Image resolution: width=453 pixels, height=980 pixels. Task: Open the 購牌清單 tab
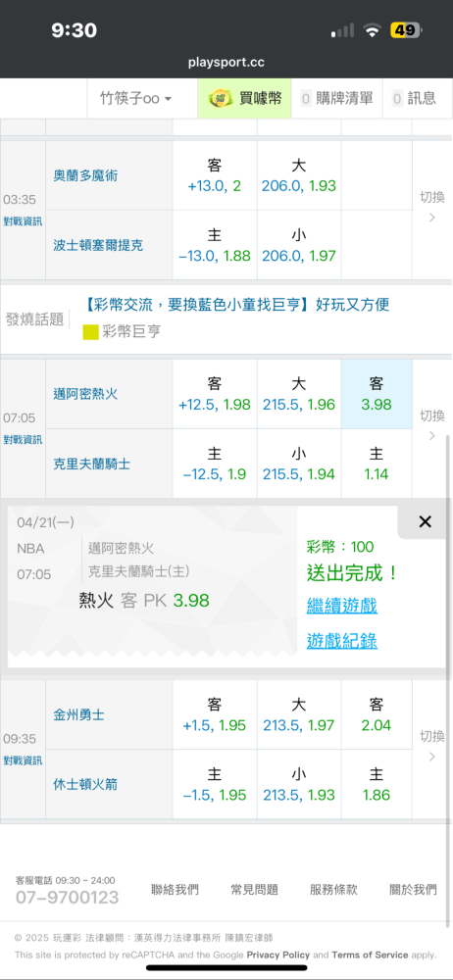(x=336, y=98)
